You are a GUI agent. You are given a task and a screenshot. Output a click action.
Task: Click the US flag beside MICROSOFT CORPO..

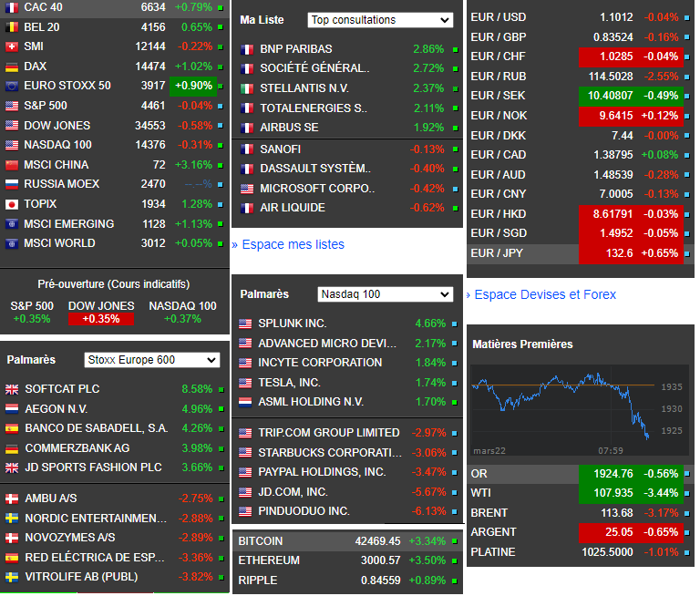pos(247,189)
